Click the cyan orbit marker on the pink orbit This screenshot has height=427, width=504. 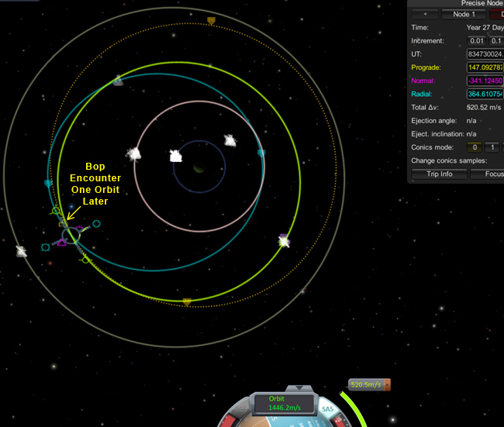tap(261, 153)
